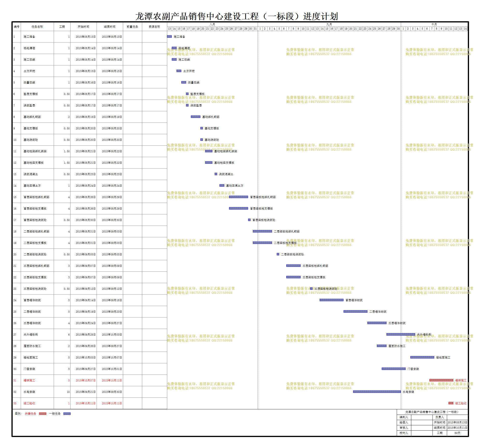Image resolution: width=480 pixels, height=448 pixels.
Task: Click the 资源名称 column header
Action: pyautogui.click(x=154, y=27)
